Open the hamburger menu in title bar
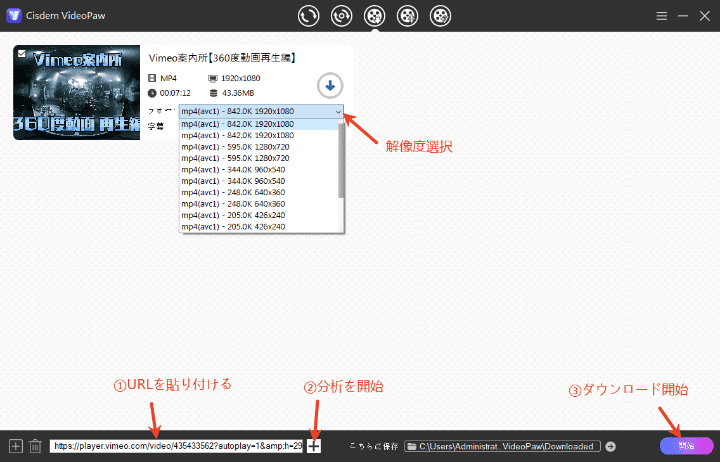Image resolution: width=720 pixels, height=462 pixels. click(x=661, y=16)
